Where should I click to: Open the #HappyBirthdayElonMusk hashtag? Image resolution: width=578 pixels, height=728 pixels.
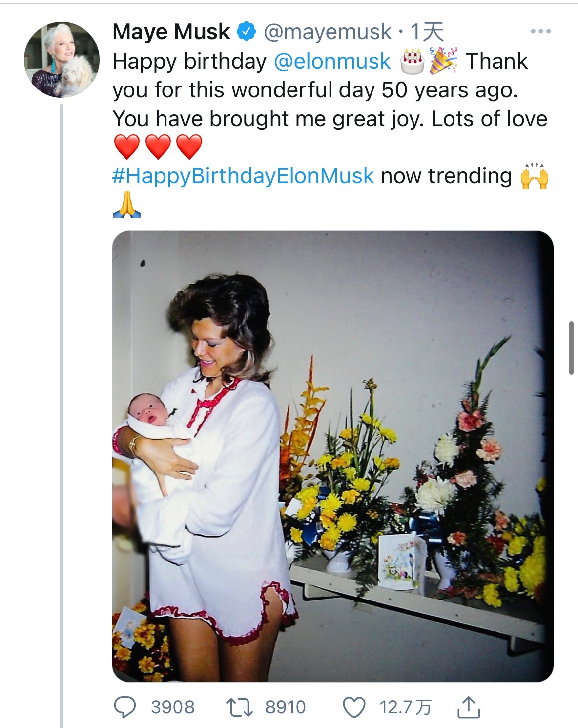point(243,176)
